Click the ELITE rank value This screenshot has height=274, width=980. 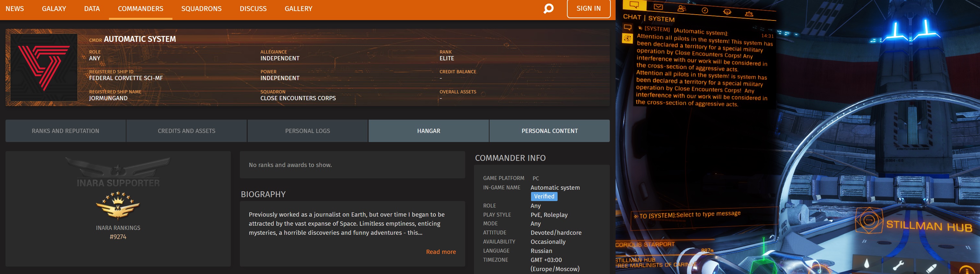click(x=447, y=58)
